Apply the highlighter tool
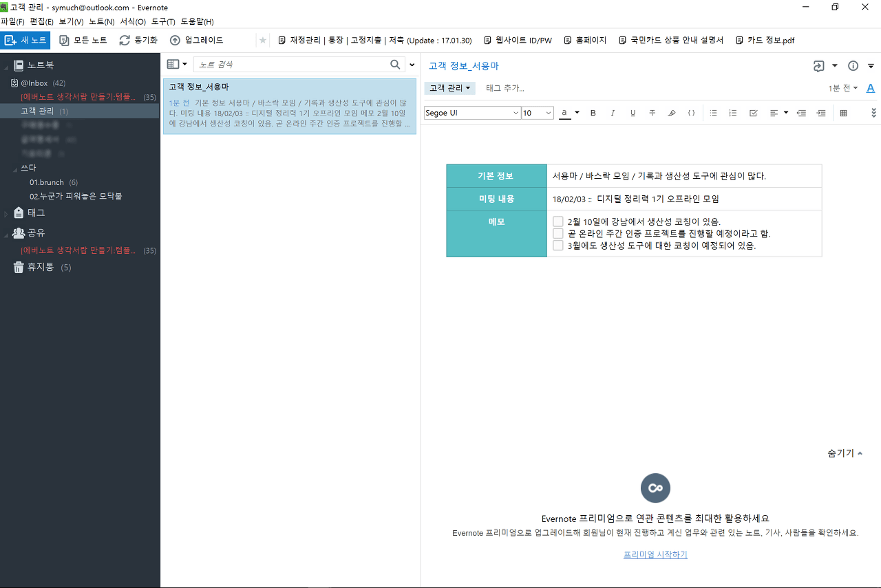 point(672,113)
